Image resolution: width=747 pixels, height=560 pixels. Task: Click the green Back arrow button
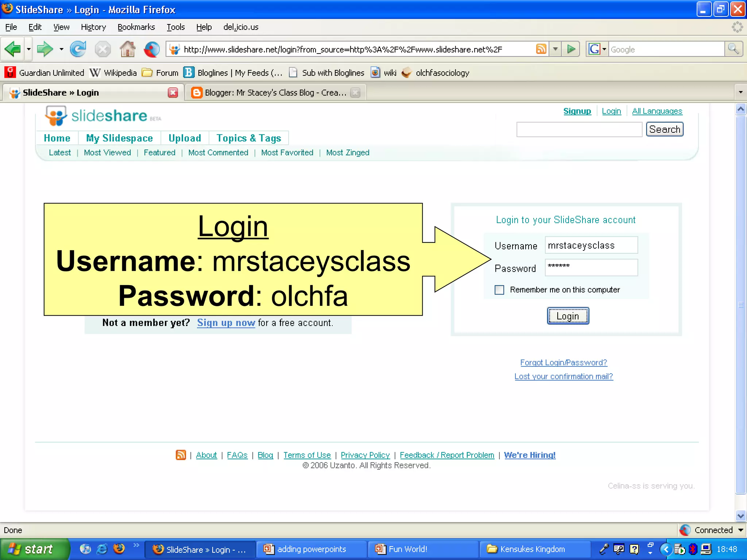(x=13, y=49)
